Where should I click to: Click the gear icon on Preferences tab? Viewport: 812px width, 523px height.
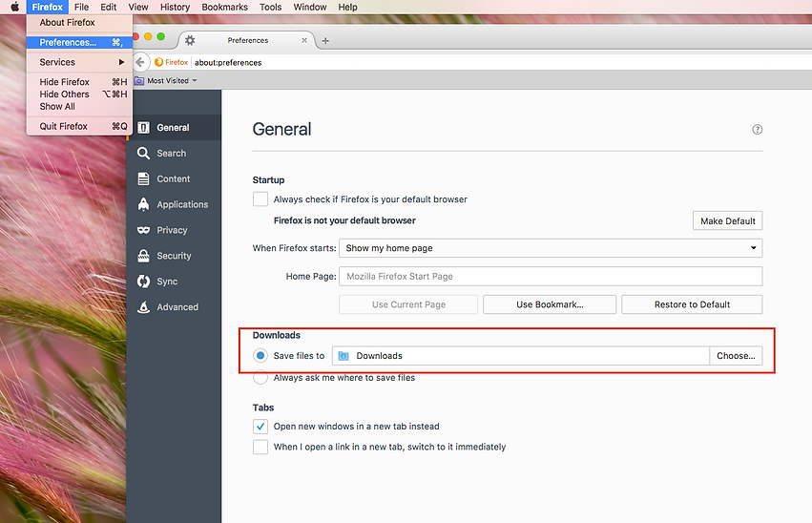point(190,40)
